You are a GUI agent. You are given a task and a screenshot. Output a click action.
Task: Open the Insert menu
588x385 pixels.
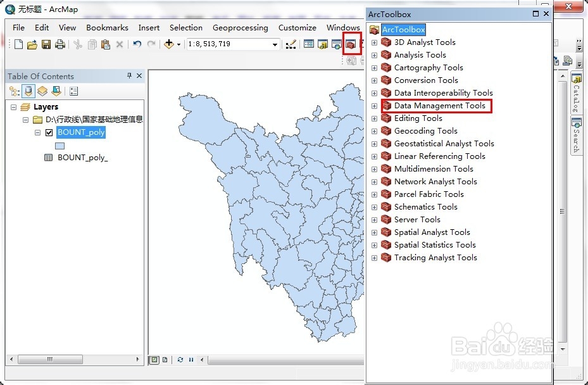coord(149,28)
